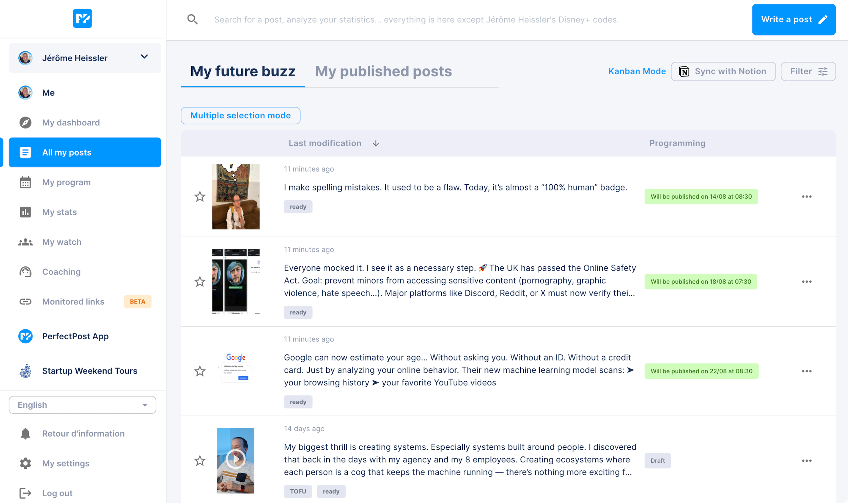Open Sync with Notion
The image size is (848, 504).
tap(723, 71)
